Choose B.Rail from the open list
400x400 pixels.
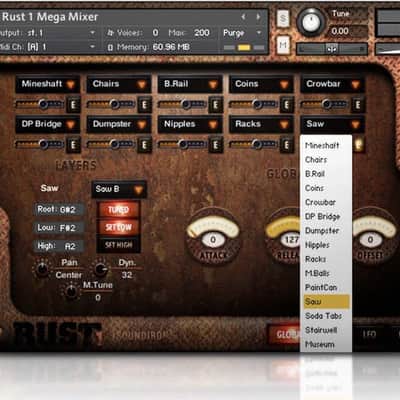(326, 174)
